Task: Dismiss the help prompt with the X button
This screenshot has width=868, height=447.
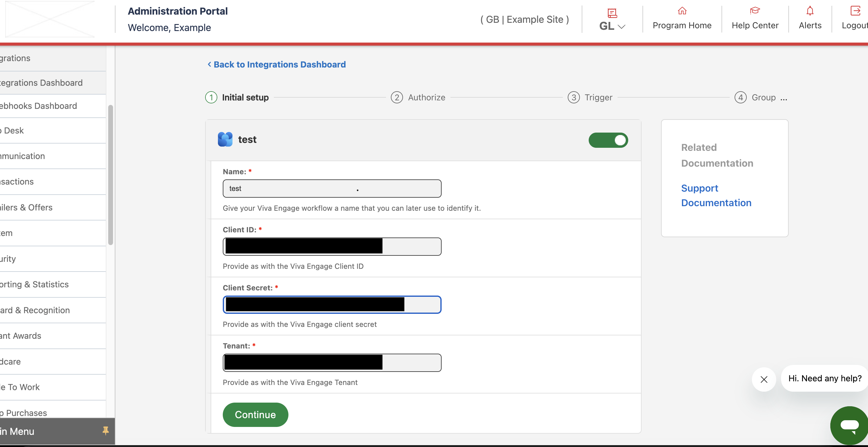Action: [x=764, y=379]
